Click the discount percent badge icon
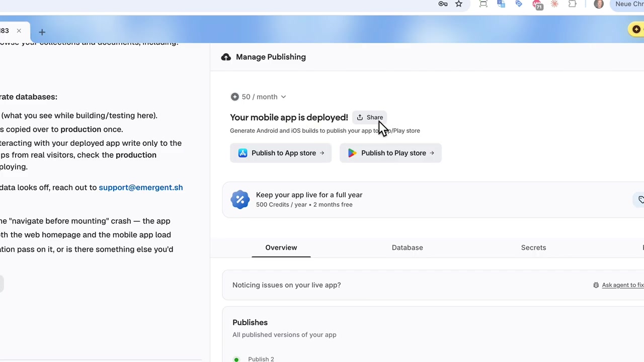This screenshot has height=362, width=644. click(240, 200)
